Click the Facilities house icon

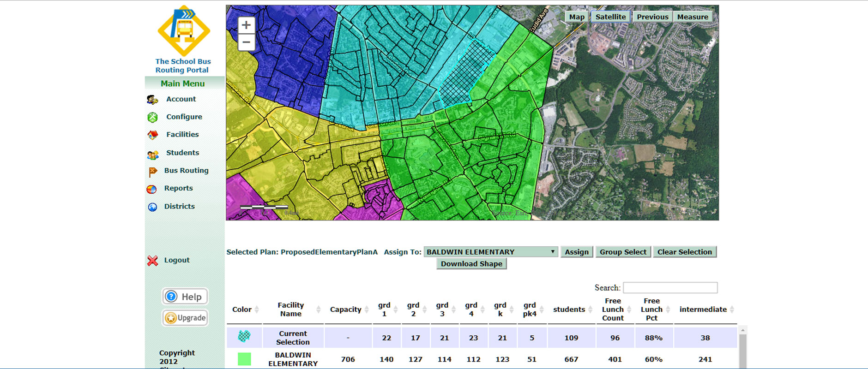[x=152, y=135]
